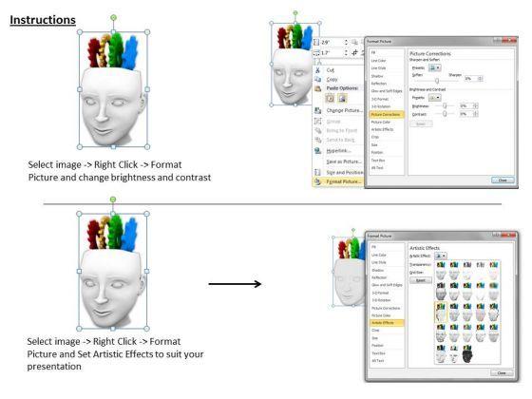
Task: Choose Change Picture from context menu
Action: [344, 110]
